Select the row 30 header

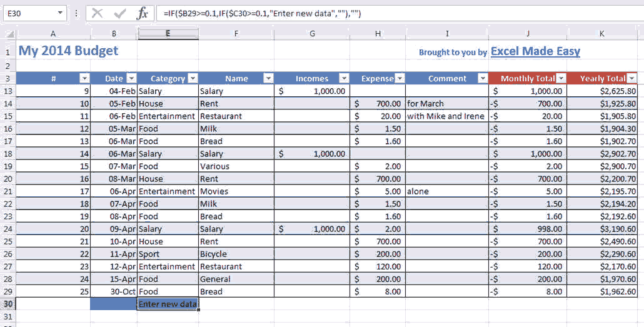(8, 304)
